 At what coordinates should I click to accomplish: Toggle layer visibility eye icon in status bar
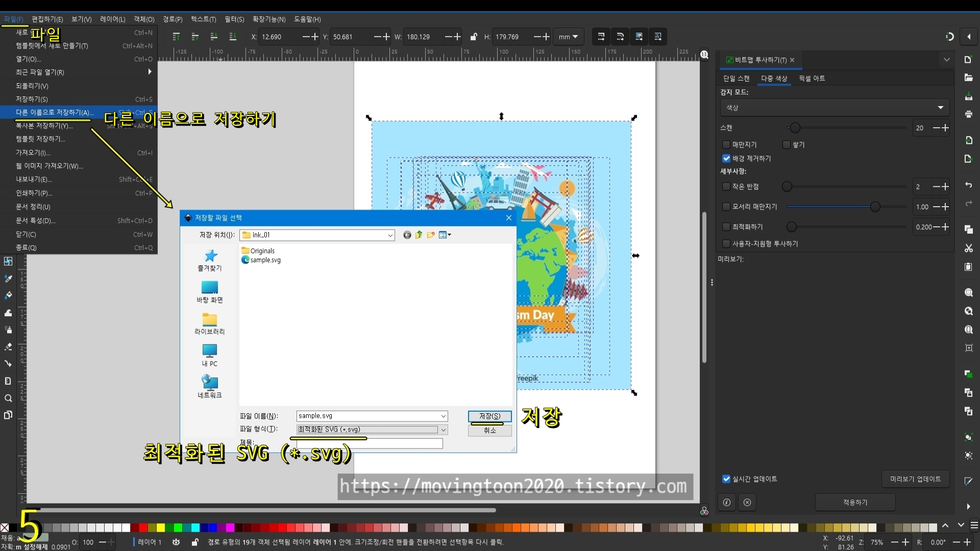(176, 542)
